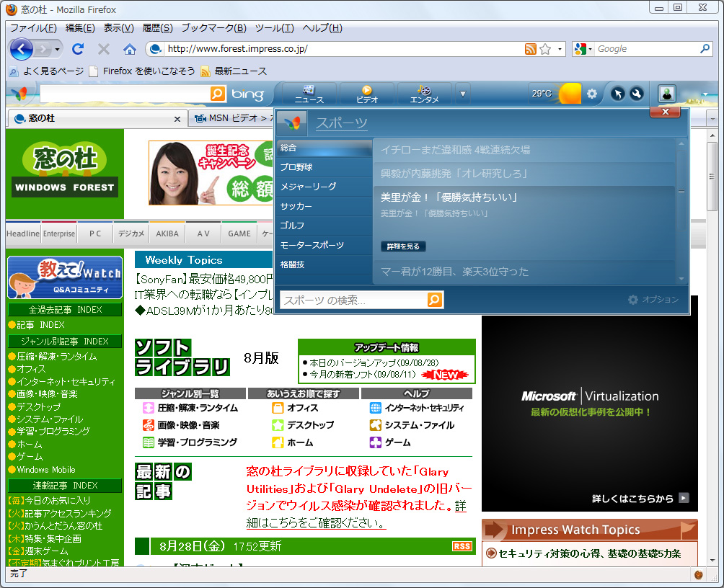724x588 pixels.
Task: Click the RSS feed icon in the address bar
Action: coord(531,48)
